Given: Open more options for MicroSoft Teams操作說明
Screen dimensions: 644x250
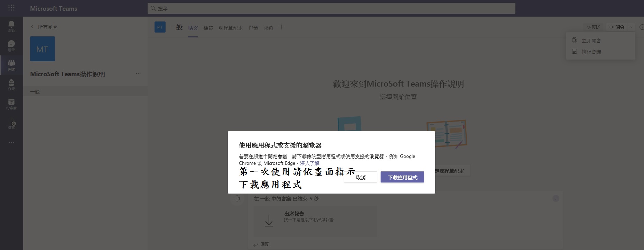Looking at the screenshot, I should [x=138, y=74].
